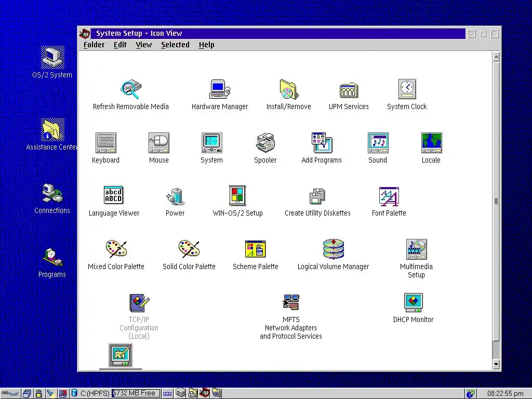Open MPTS Network Adapters icon
Viewport: 532px width, 399px height.
(291, 302)
